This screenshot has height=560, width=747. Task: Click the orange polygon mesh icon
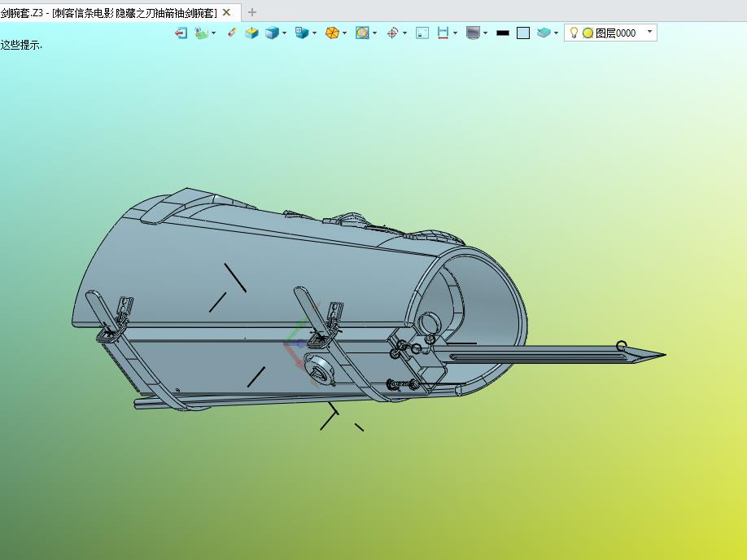click(332, 33)
